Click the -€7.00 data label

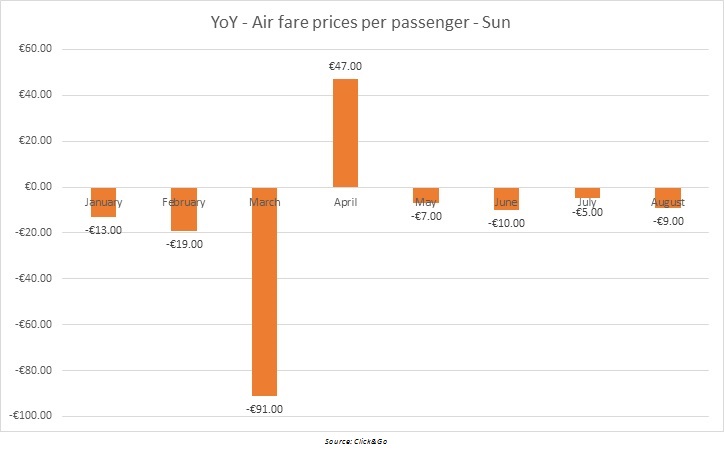pos(425,216)
